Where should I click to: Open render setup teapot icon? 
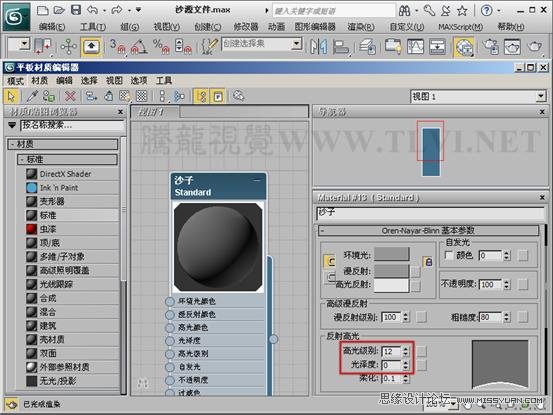pyautogui.click(x=490, y=47)
